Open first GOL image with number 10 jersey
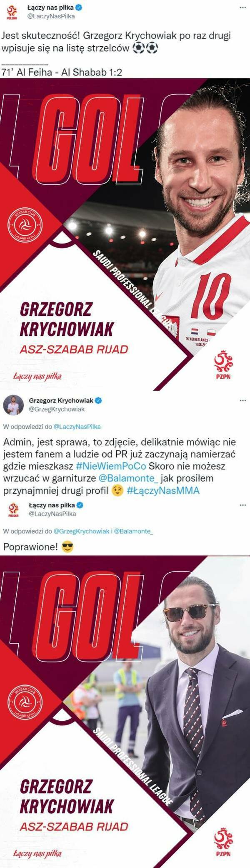Viewport: 250px width, 868px height. (125, 234)
